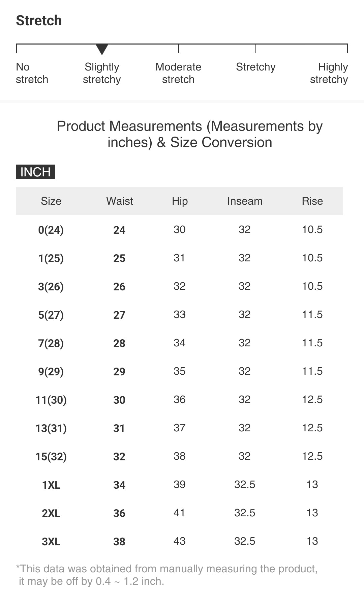
Task: Click the Waist column header
Action: (x=120, y=201)
